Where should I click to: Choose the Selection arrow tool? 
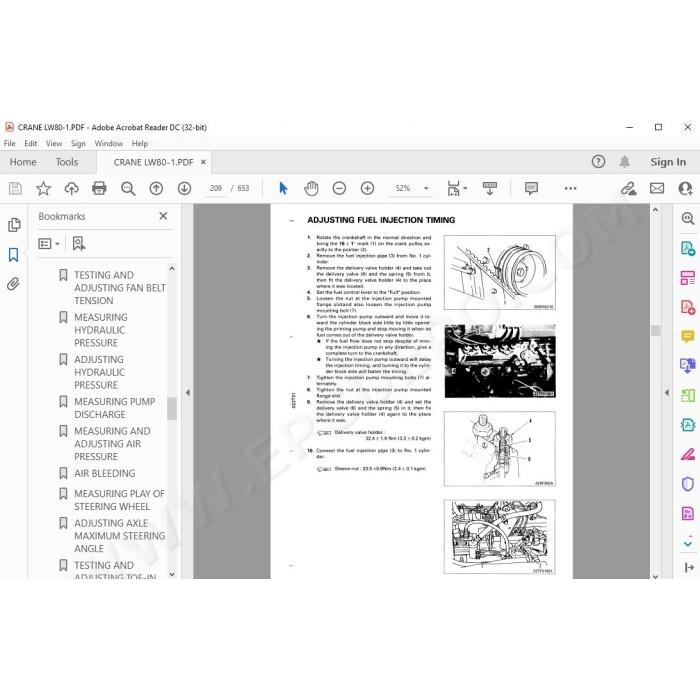(x=283, y=188)
